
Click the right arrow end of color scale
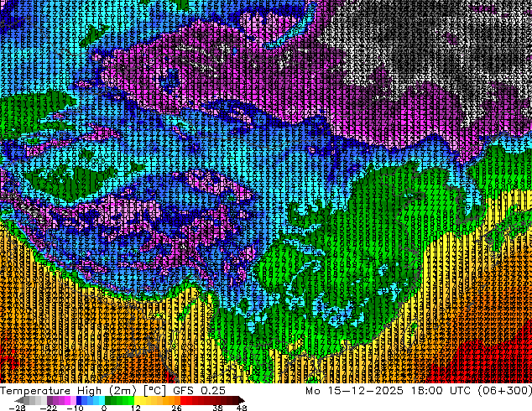pos(241,400)
